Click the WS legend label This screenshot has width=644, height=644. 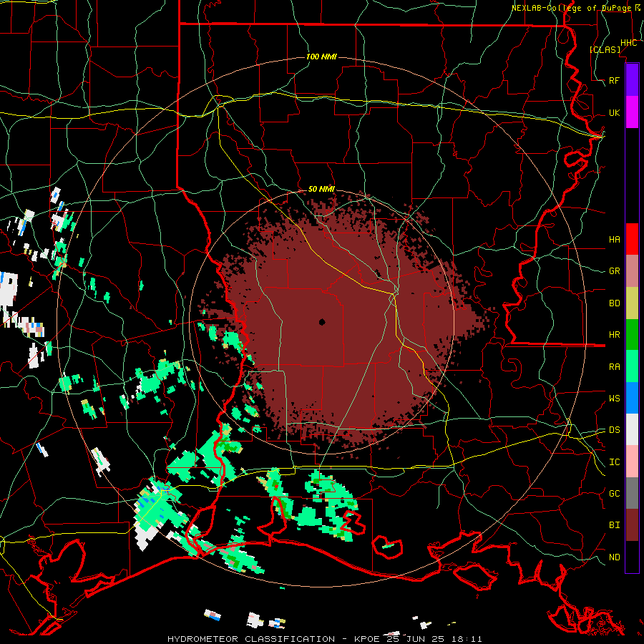(614, 398)
